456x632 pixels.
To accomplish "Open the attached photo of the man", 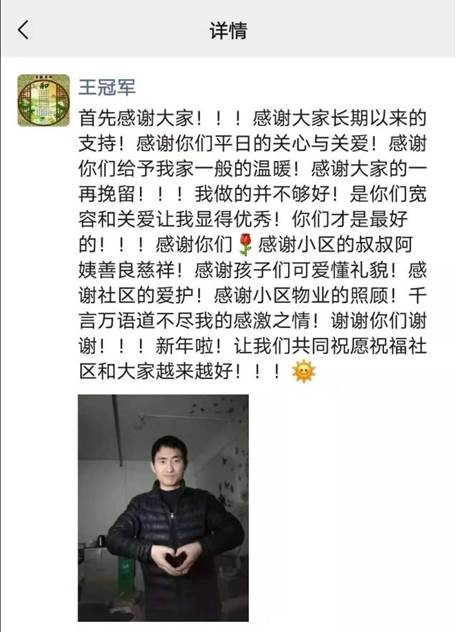I will (x=163, y=508).
